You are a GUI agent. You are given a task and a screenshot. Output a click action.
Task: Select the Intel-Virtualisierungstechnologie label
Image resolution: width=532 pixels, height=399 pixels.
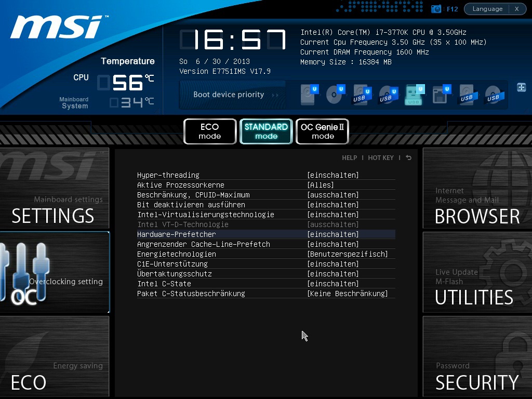point(206,215)
